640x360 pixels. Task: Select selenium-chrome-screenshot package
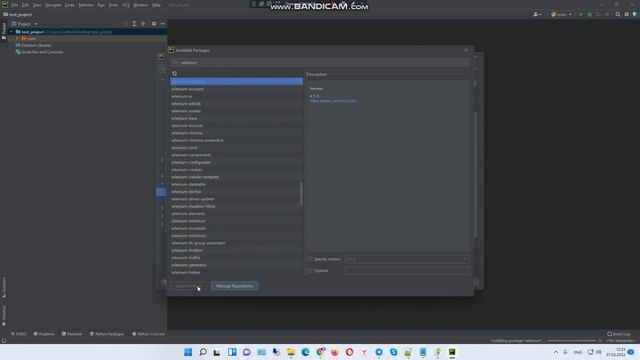point(236,140)
